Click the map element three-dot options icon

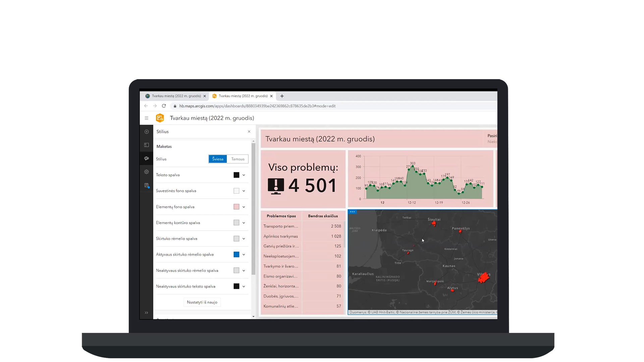point(353,212)
